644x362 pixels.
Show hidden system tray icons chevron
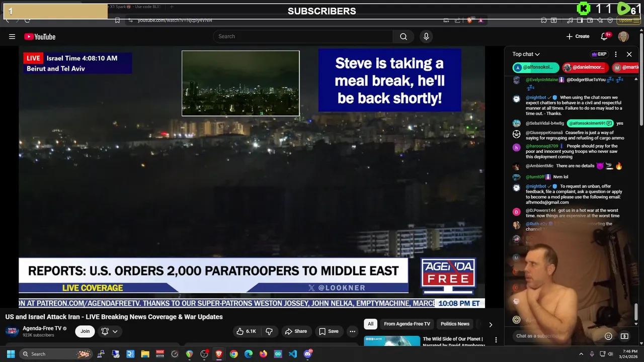click(581, 354)
